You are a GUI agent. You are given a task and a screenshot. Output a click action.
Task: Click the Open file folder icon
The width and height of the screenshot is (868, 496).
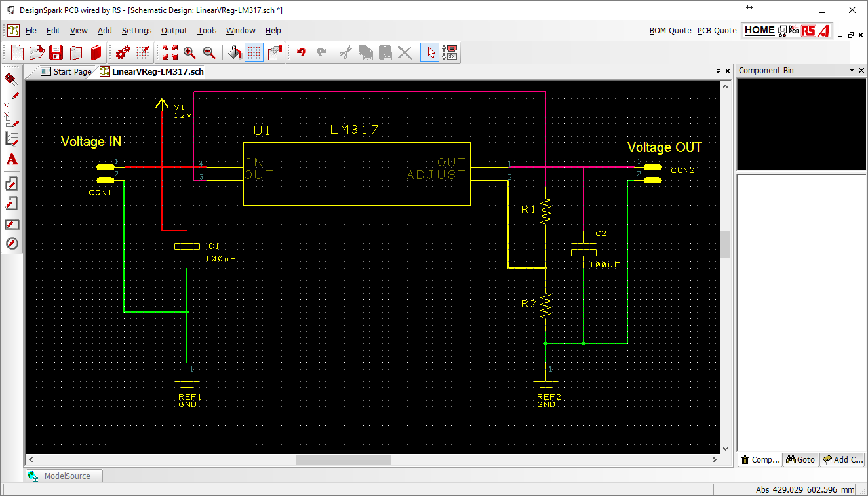click(37, 52)
